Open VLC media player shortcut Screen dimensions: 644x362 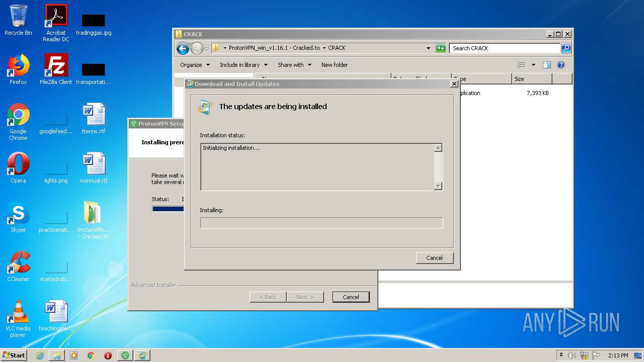pyautogui.click(x=18, y=319)
